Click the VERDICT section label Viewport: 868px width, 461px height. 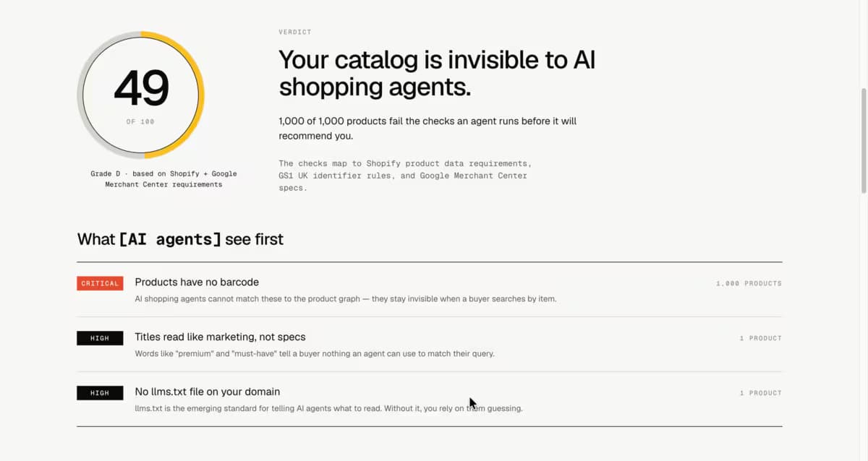[x=294, y=32]
